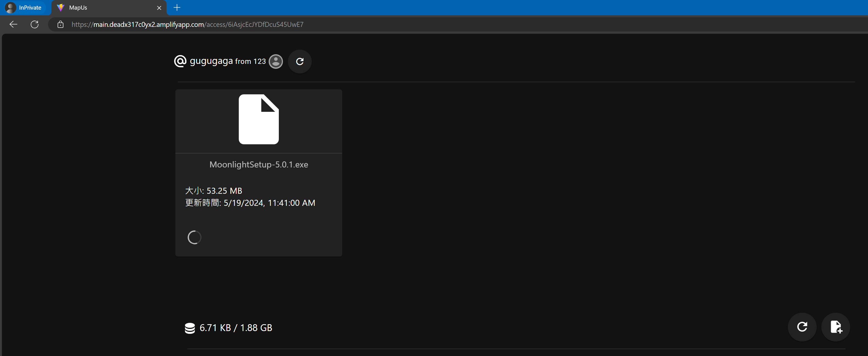The width and height of the screenshot is (868, 356).
Task: Click the MoonlightSetup-5.0.1.exe filename
Action: tap(259, 164)
